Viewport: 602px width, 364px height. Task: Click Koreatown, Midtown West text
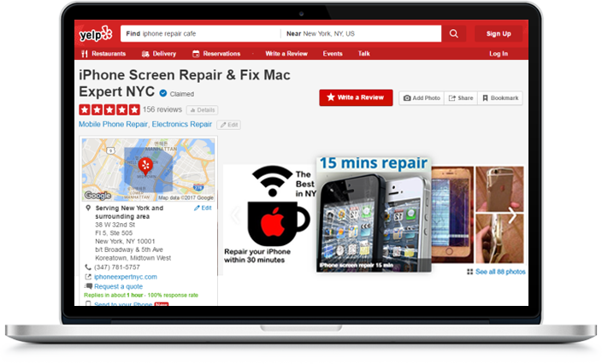[133, 258]
